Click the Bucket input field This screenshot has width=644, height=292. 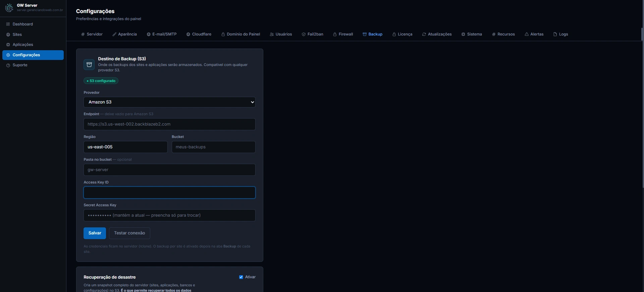pyautogui.click(x=214, y=147)
